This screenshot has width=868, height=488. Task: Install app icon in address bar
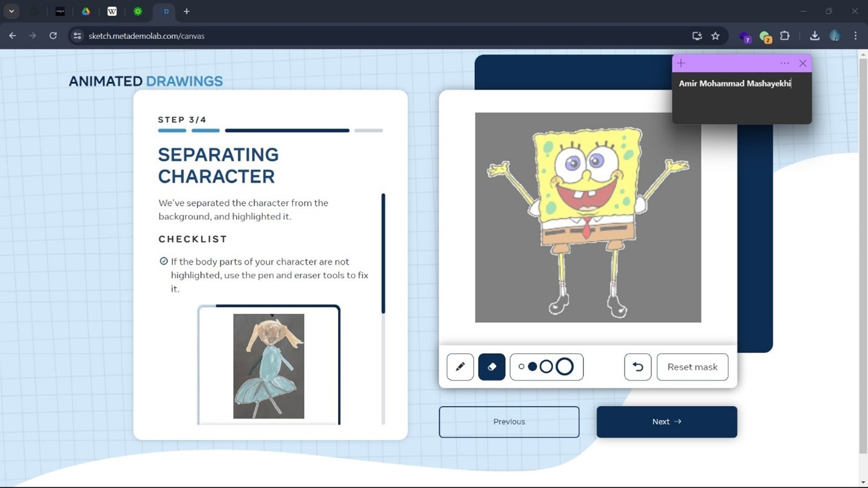pyautogui.click(x=697, y=36)
